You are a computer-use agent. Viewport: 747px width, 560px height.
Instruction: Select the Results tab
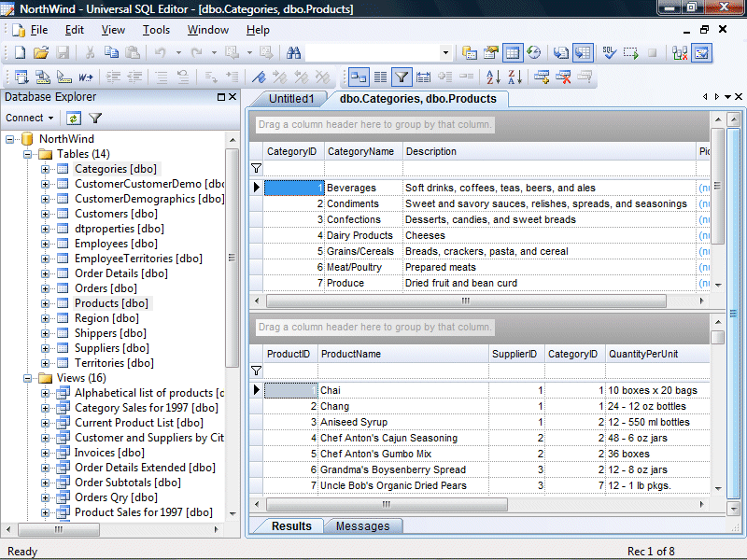[291, 525]
